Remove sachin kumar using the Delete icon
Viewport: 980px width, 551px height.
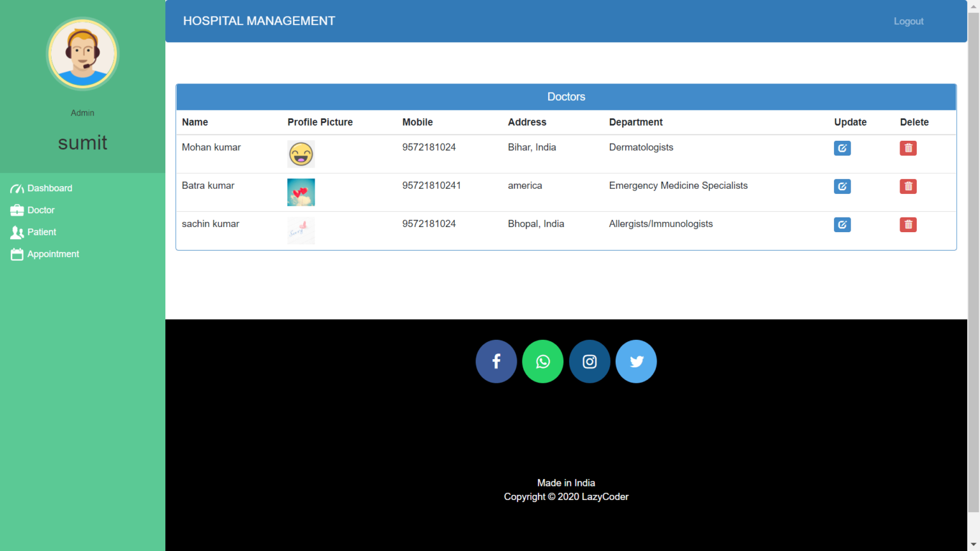(908, 224)
